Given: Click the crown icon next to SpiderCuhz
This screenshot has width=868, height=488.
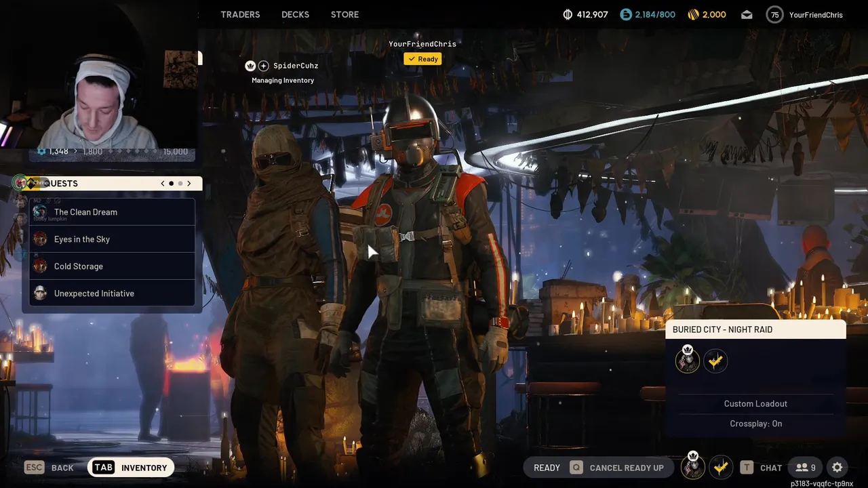Looking at the screenshot, I should pos(250,66).
